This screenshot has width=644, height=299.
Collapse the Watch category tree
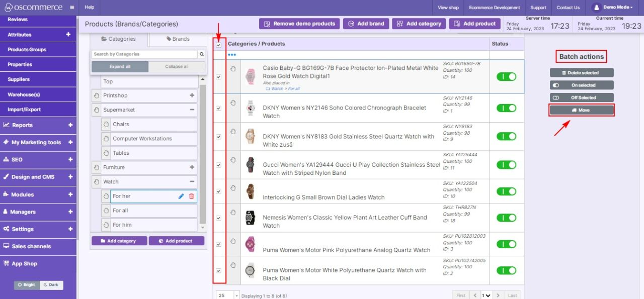click(x=192, y=182)
